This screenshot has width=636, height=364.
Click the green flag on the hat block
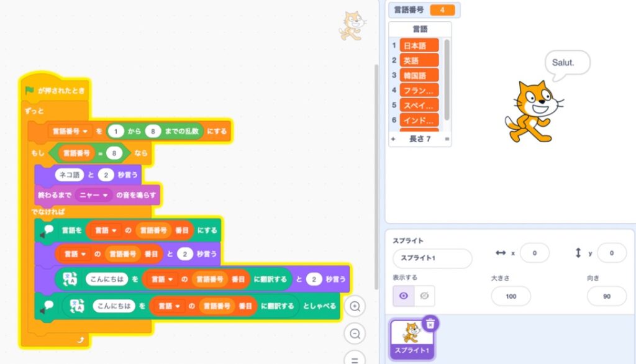tap(29, 90)
